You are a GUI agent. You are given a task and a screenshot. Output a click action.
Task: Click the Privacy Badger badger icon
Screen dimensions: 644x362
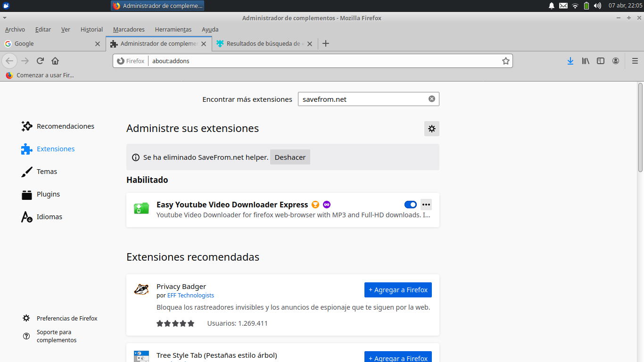(141, 289)
